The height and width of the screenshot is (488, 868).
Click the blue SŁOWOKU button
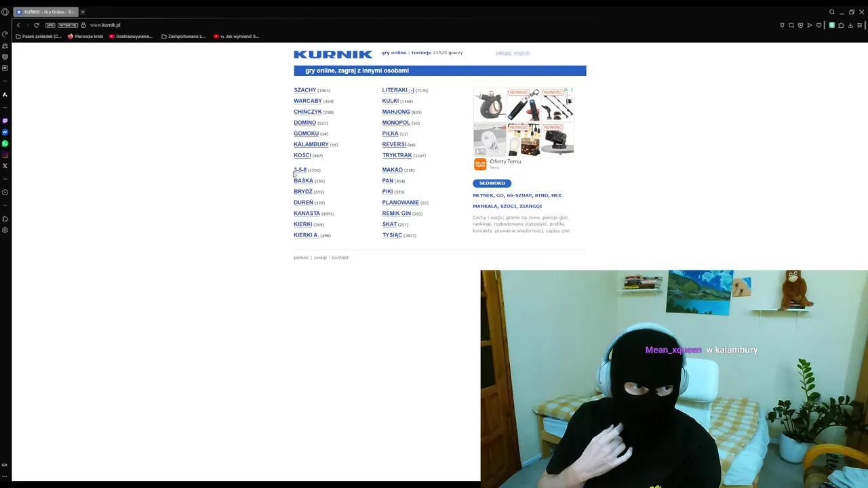(492, 183)
